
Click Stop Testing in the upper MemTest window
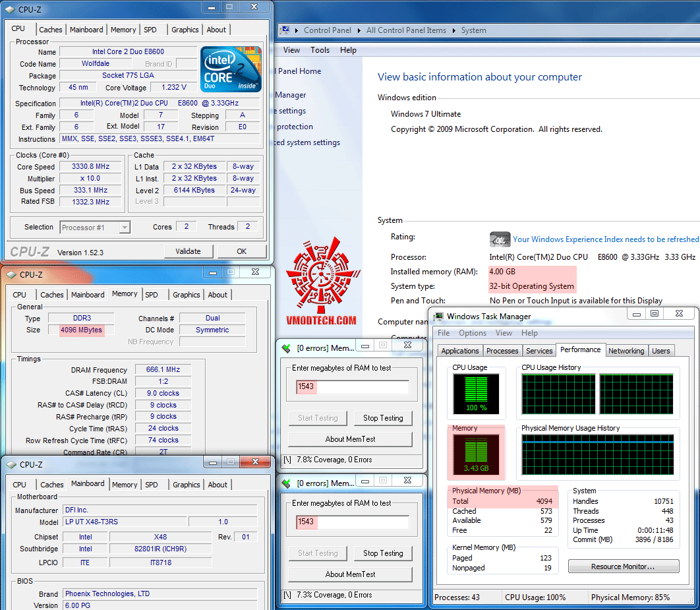point(383,418)
